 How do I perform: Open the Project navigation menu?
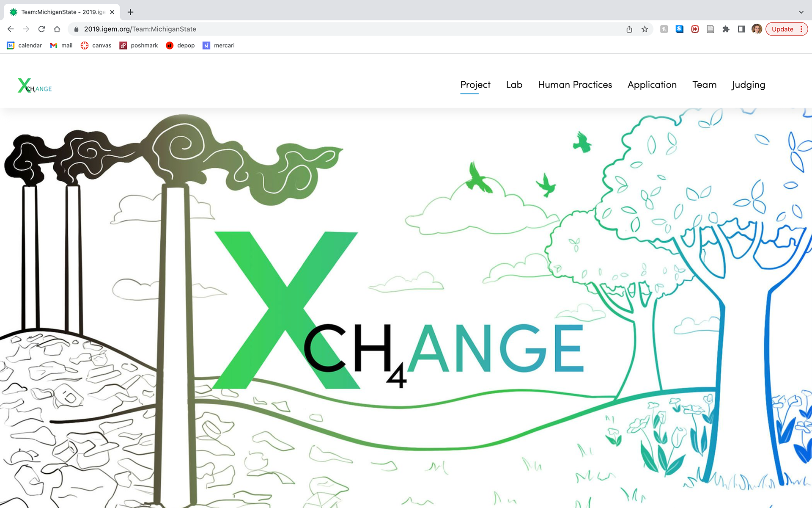pyautogui.click(x=475, y=85)
